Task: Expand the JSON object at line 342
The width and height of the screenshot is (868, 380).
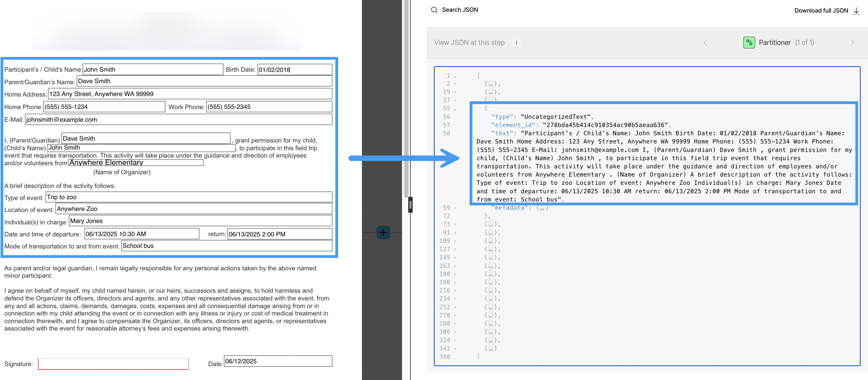Action: pos(455,349)
